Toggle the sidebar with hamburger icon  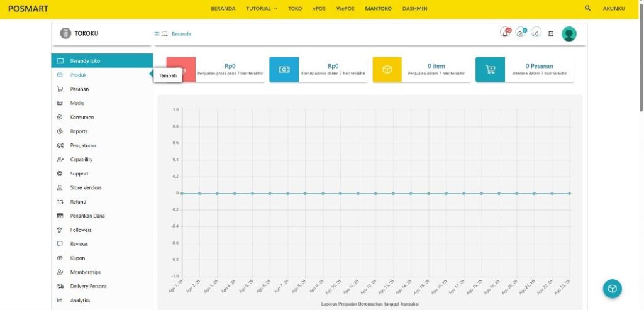pos(157,34)
